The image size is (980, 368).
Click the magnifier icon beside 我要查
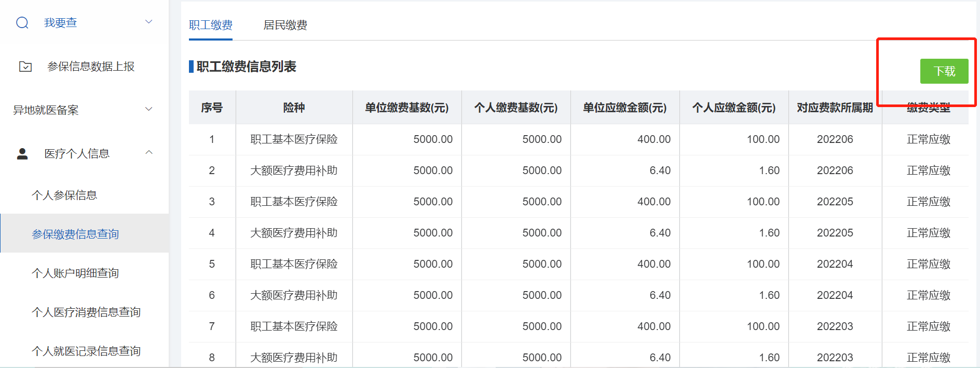(x=22, y=23)
